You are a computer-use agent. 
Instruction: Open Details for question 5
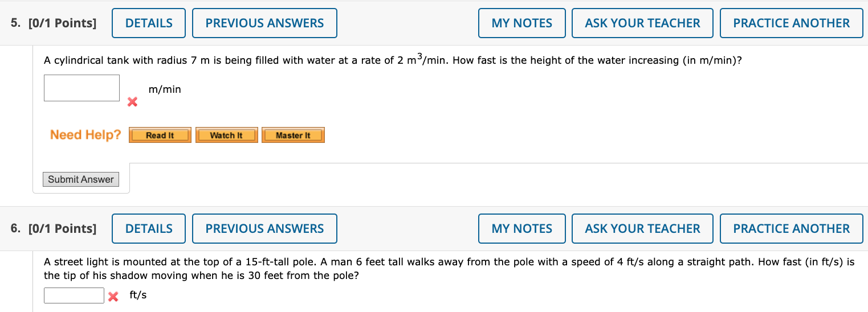149,23
